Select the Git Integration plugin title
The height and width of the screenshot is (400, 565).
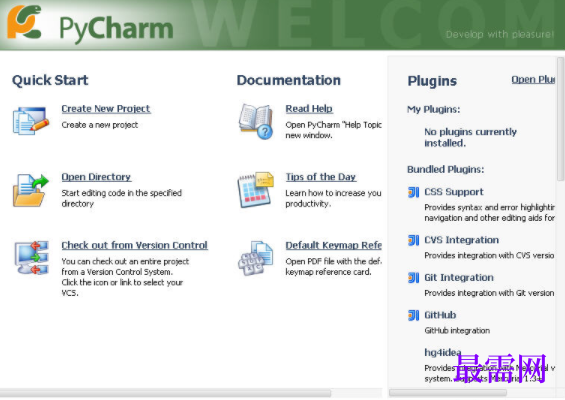(x=459, y=277)
